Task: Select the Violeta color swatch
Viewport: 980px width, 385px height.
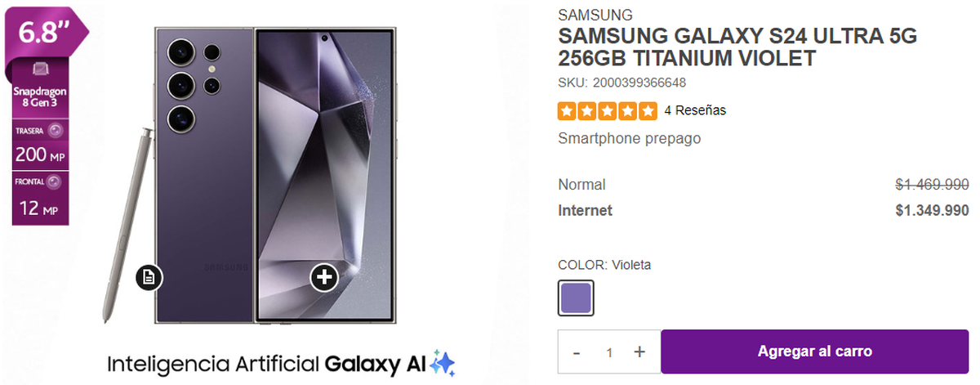Action: coord(576,298)
